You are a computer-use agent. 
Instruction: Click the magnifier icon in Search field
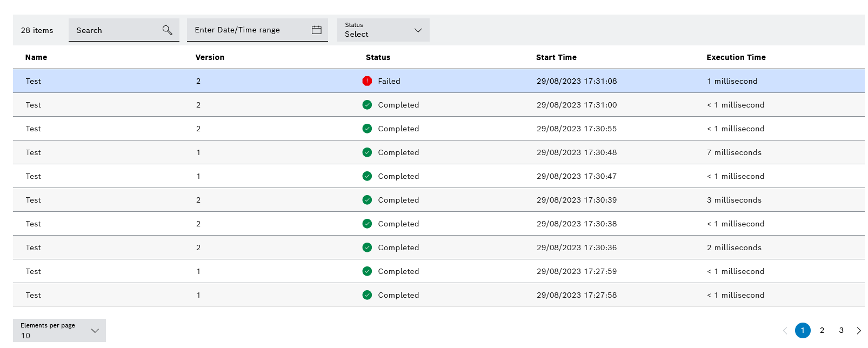coord(168,30)
